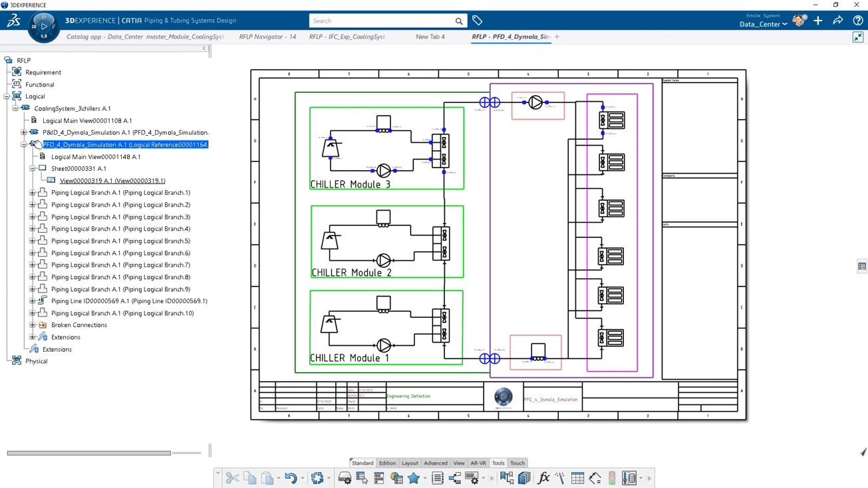Switch to the Tools toolbar tab
This screenshot has height=488, width=868.
[x=498, y=463]
